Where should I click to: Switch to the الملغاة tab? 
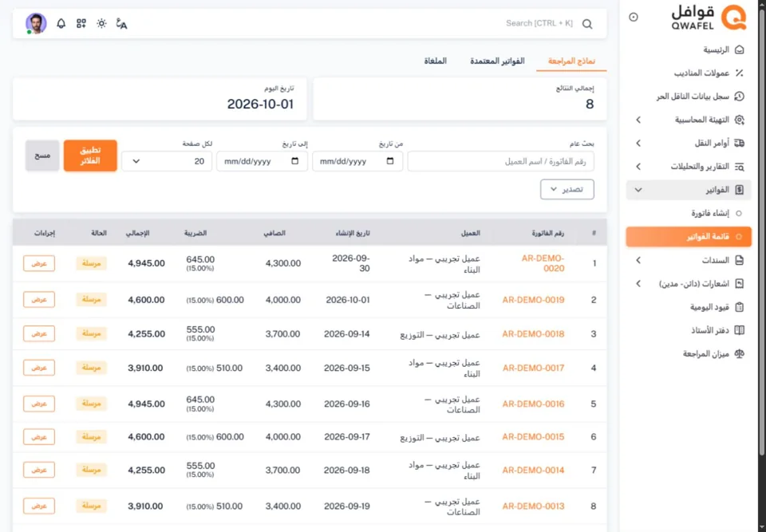(436, 61)
